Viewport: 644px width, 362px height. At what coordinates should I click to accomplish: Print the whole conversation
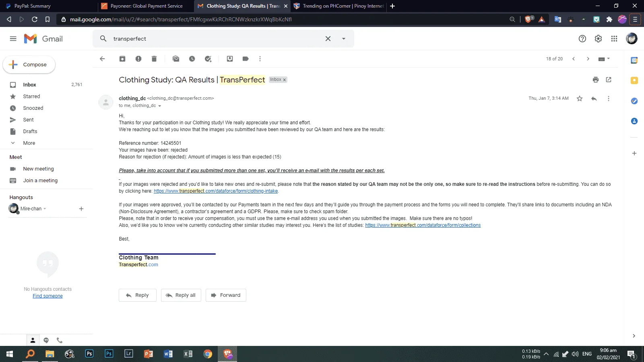point(596,80)
